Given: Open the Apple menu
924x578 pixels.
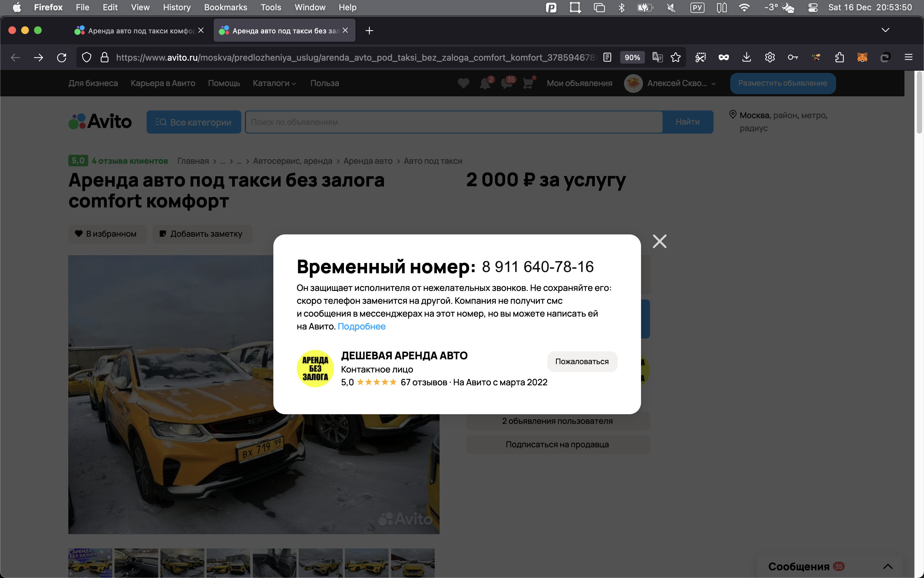Looking at the screenshot, I should [x=17, y=7].
